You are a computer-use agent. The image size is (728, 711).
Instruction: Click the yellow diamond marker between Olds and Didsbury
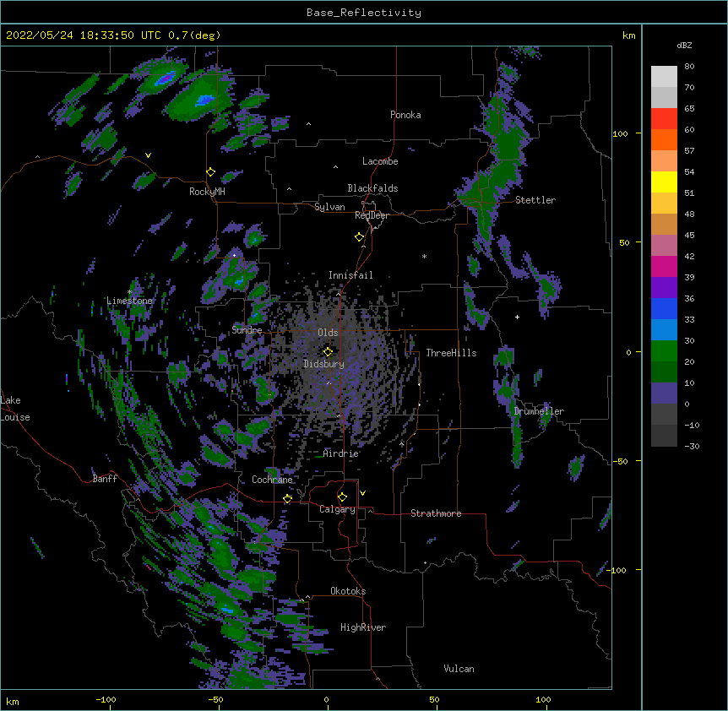tap(328, 352)
